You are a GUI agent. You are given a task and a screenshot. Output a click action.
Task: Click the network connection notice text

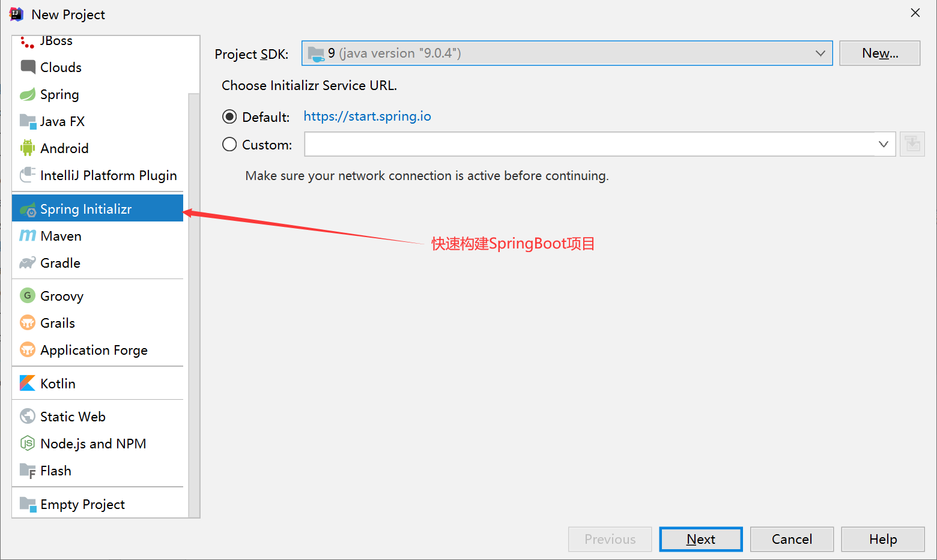pyautogui.click(x=427, y=176)
